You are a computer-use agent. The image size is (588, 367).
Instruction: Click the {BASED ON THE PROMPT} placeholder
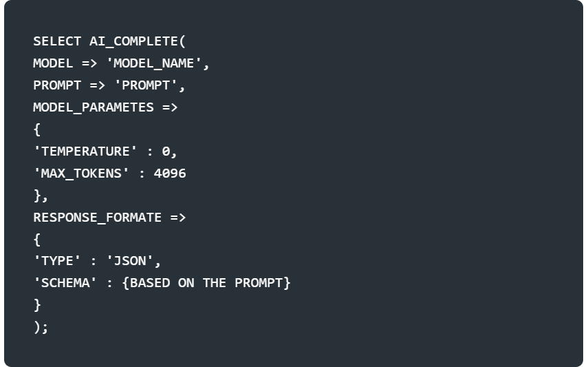point(206,283)
